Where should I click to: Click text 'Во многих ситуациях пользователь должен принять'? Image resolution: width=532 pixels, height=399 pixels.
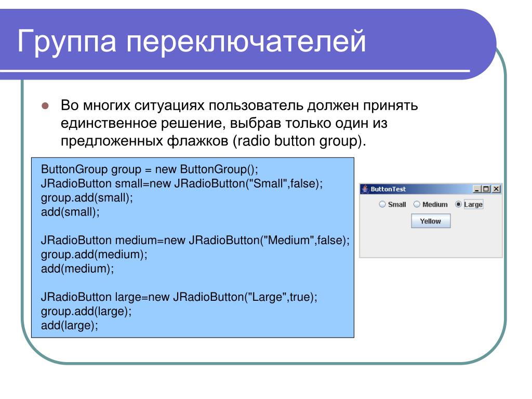coord(239,105)
